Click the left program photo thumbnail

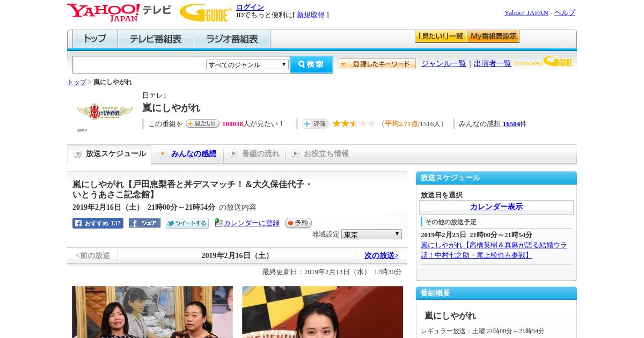152,312
